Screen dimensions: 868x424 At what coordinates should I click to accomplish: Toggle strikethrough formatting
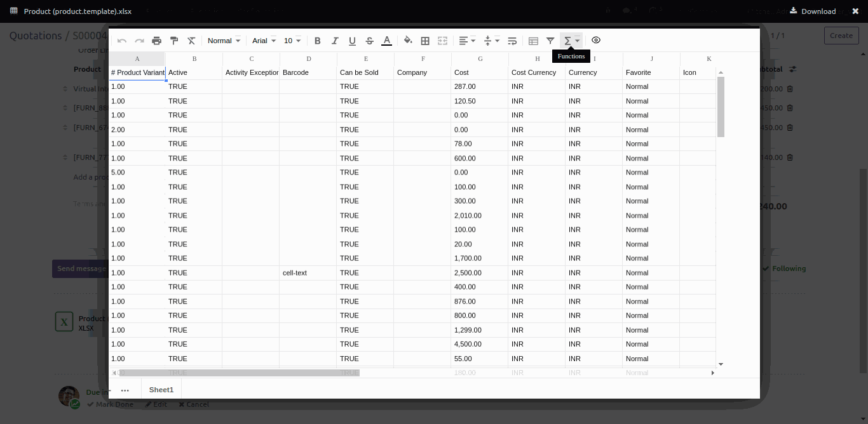point(369,41)
